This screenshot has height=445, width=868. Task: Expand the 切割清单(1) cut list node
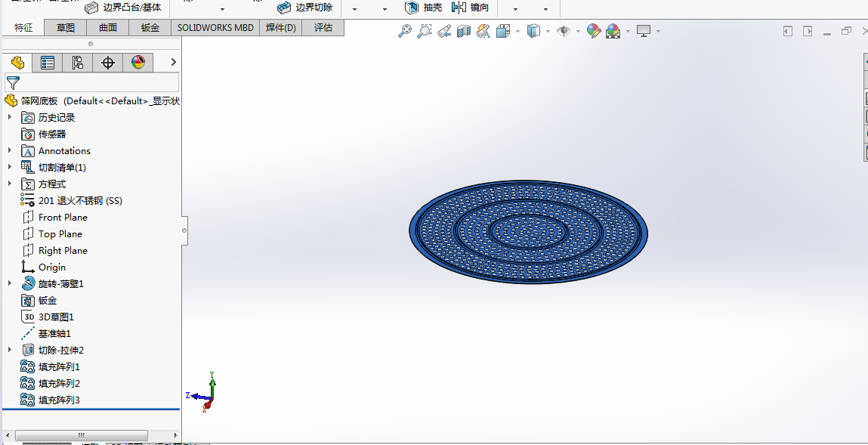click(x=9, y=167)
